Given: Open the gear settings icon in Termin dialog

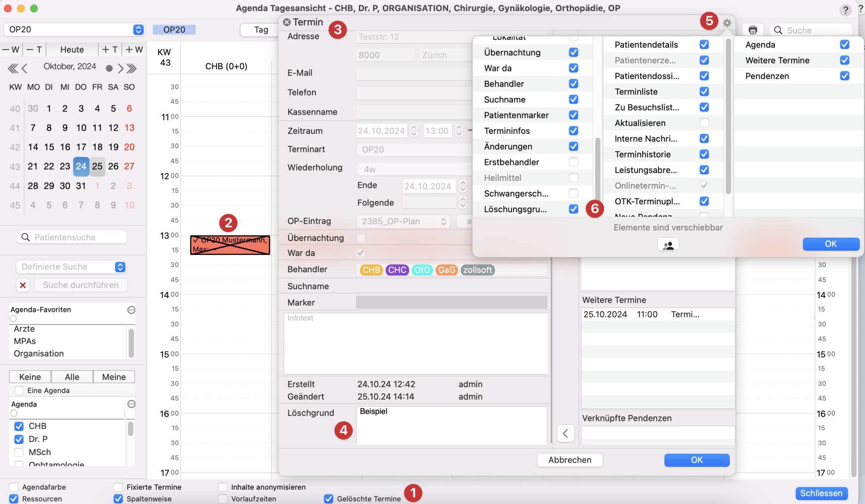Looking at the screenshot, I should click(726, 23).
